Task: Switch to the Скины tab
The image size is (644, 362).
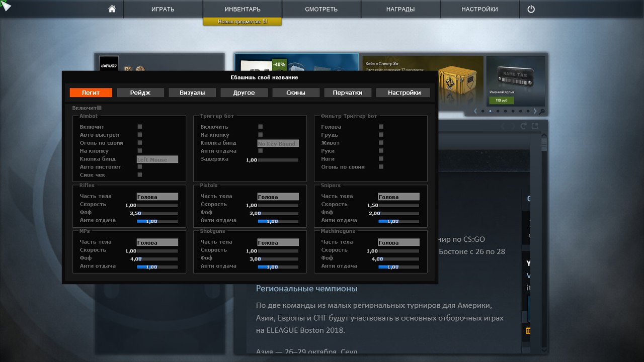Action: click(296, 93)
